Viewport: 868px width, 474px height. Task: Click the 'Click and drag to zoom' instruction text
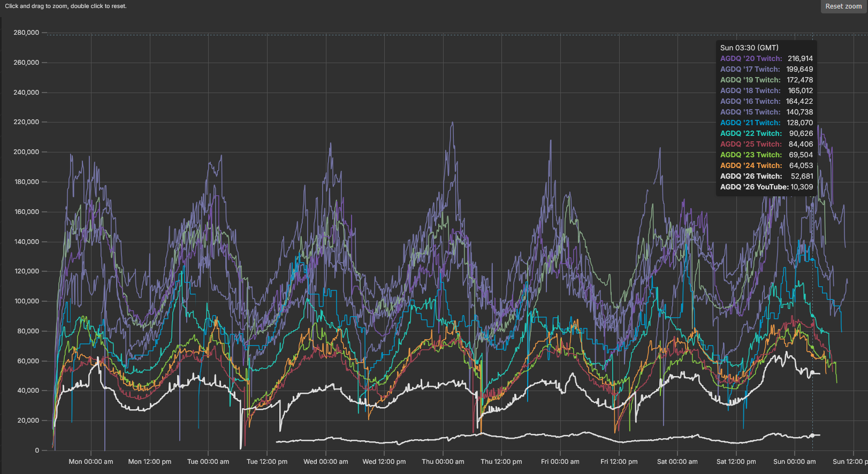click(x=66, y=6)
